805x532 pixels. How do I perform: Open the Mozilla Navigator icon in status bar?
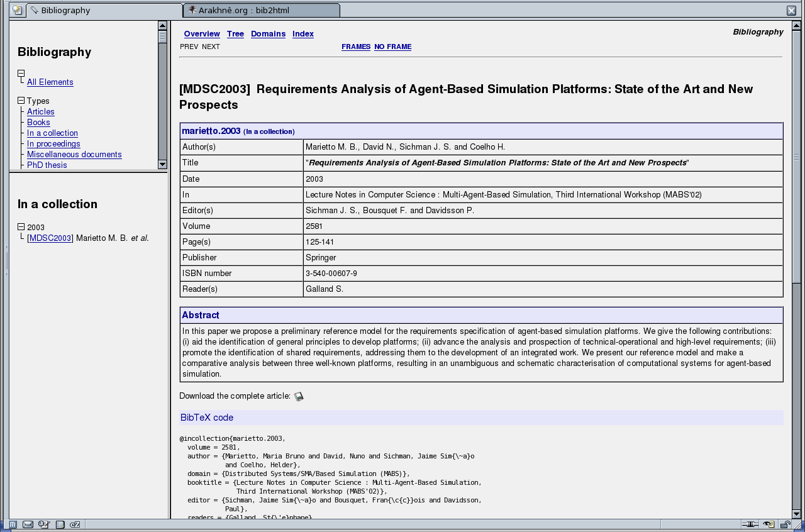click(x=13, y=524)
